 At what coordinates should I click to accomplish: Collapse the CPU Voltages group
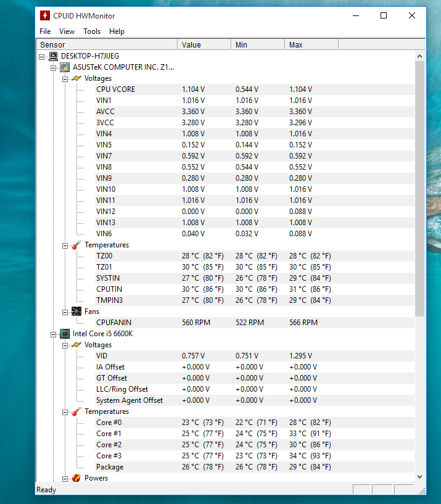[65, 346]
